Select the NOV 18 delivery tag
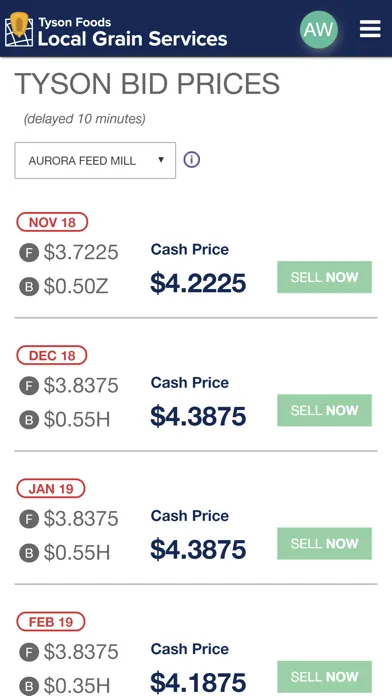The height and width of the screenshot is (696, 392). pyautogui.click(x=52, y=222)
